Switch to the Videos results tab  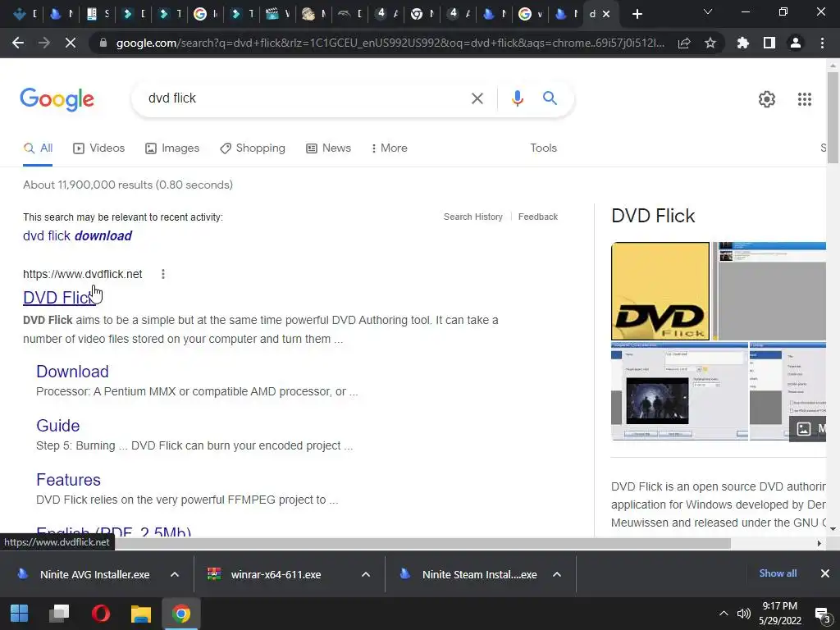(99, 148)
